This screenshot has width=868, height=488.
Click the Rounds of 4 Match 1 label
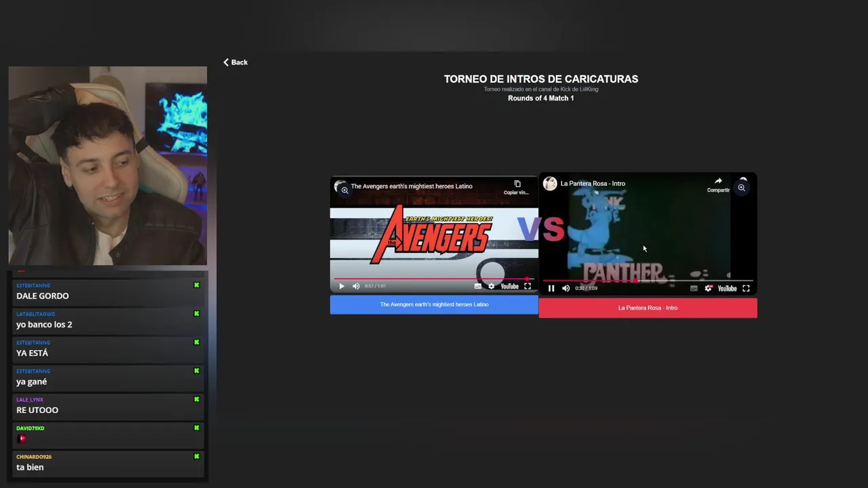point(541,98)
